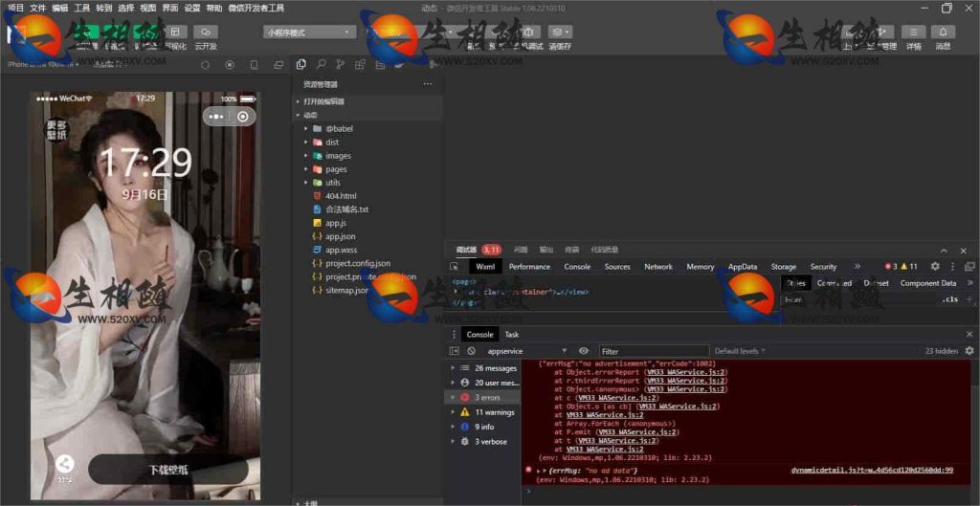Click the phone device icon in simulator bar
This screenshot has width=980, height=506.
click(254, 64)
